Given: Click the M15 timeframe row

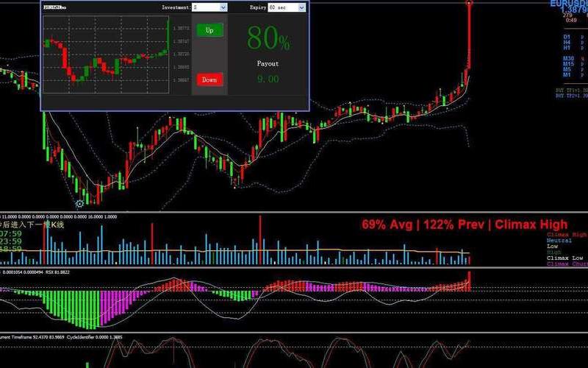Looking at the screenshot, I should click(x=574, y=64).
